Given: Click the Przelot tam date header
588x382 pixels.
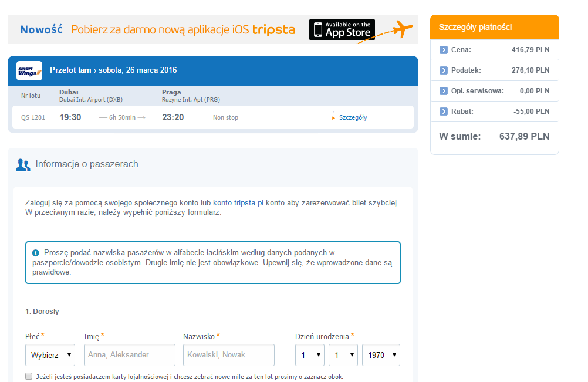Looking at the screenshot, I should pos(113,70).
